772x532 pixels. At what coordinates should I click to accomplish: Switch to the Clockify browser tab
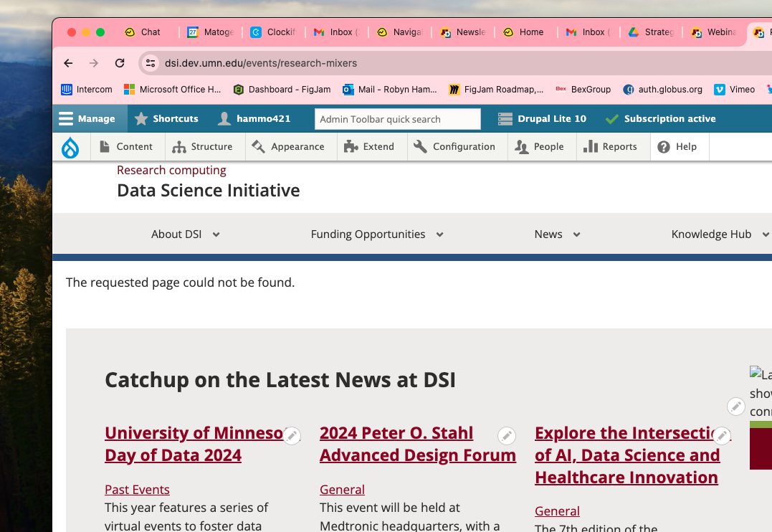(x=274, y=32)
